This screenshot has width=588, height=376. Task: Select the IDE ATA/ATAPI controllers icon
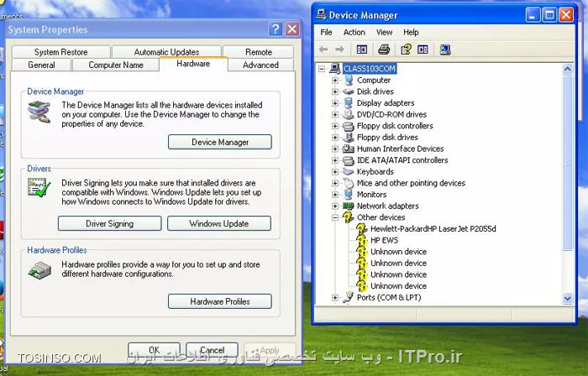[349, 160]
